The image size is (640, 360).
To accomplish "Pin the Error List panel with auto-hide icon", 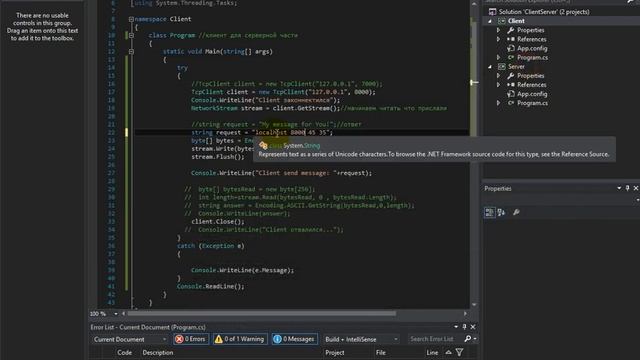I will (x=464, y=327).
